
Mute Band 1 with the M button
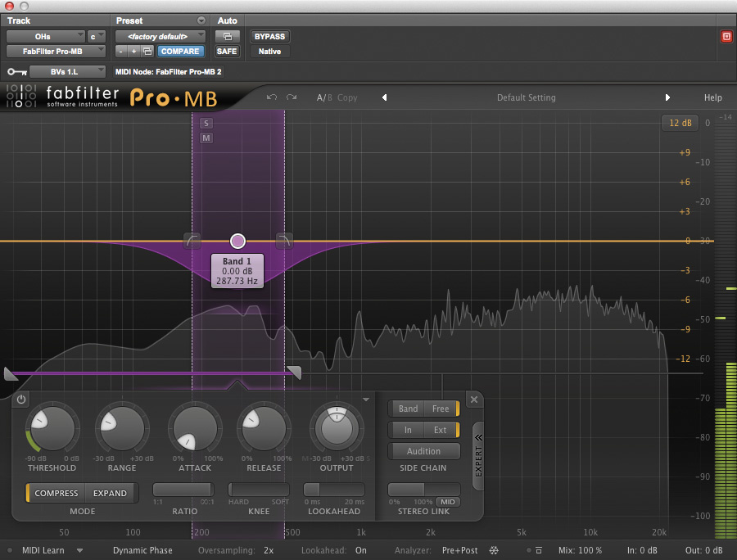click(206, 138)
